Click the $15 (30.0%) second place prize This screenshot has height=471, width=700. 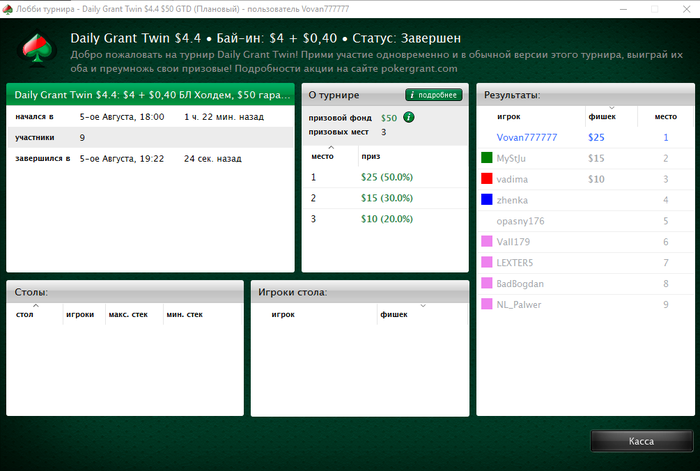pos(387,198)
